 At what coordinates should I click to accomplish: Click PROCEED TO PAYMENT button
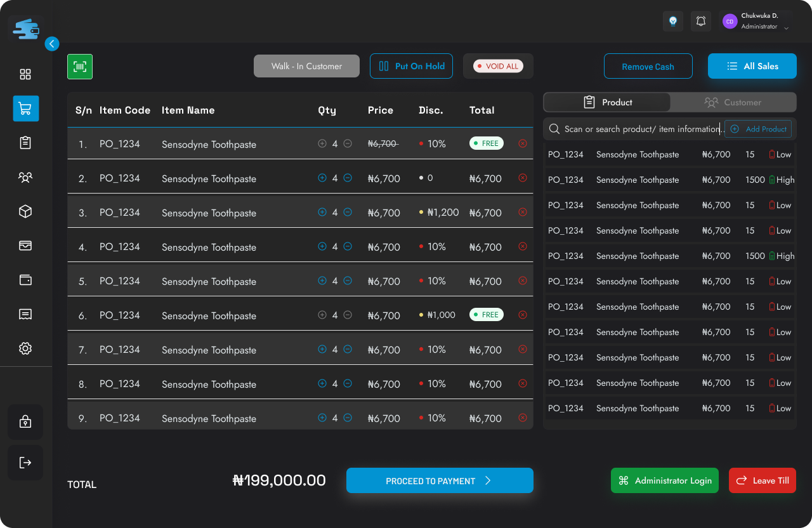[440, 480]
